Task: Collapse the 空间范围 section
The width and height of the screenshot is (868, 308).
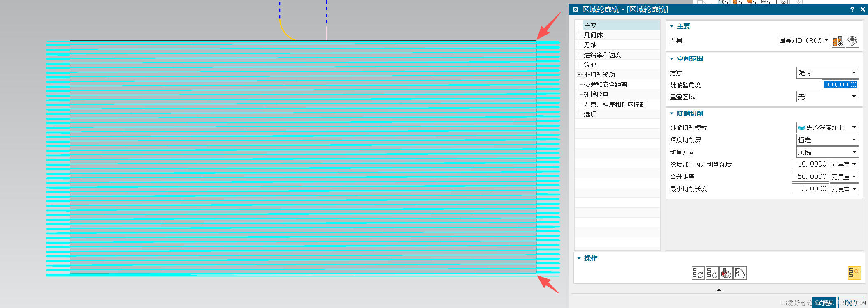Action: [672, 59]
